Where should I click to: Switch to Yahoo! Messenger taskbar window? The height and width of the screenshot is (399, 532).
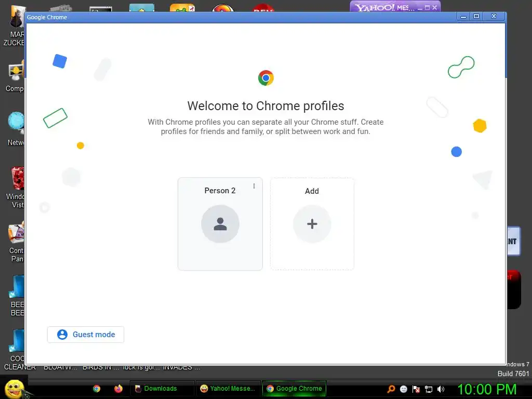[x=228, y=389]
